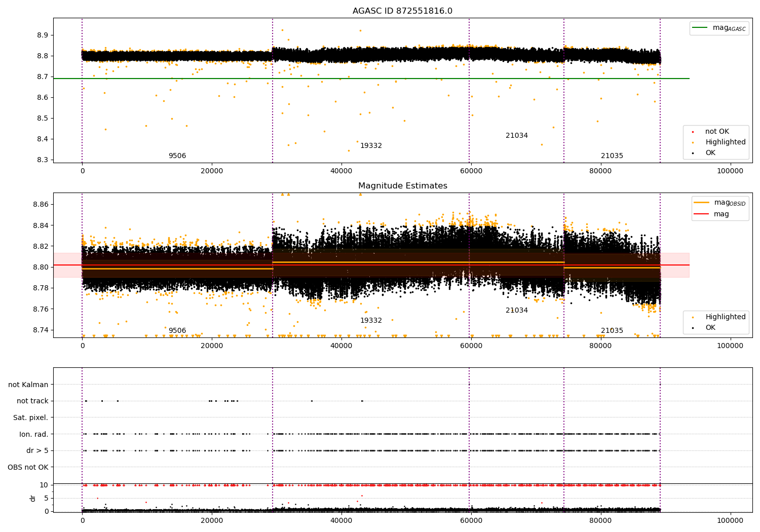Viewport: 760px width, 532px height.
Task: Click the not Kalman row label
Action: click(28, 385)
